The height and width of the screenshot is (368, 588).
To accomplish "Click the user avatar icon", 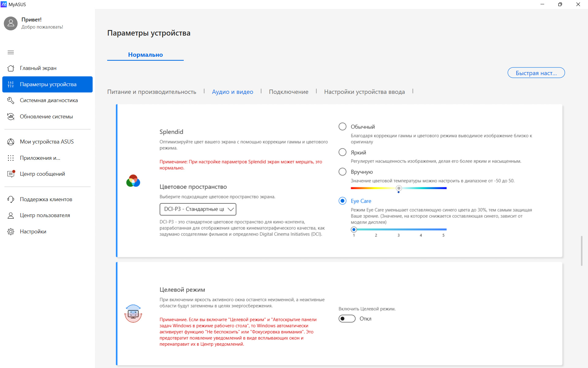I will pyautogui.click(x=11, y=23).
